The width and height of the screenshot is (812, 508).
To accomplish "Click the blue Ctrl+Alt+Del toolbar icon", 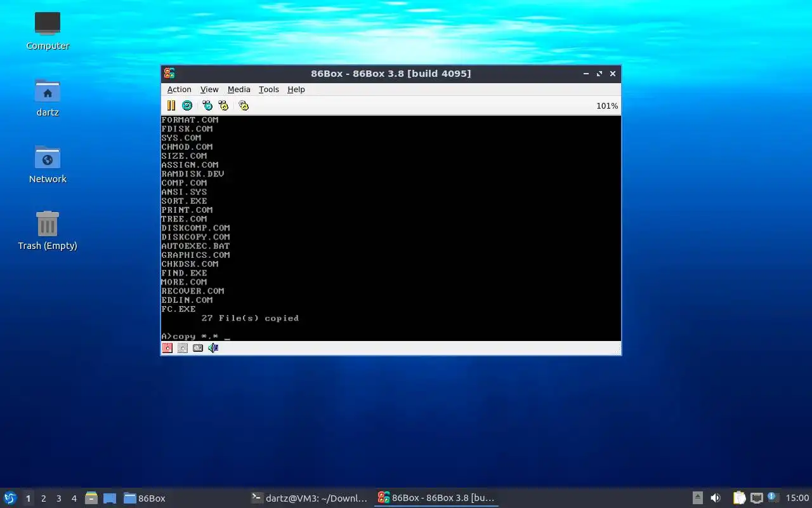I will point(207,105).
